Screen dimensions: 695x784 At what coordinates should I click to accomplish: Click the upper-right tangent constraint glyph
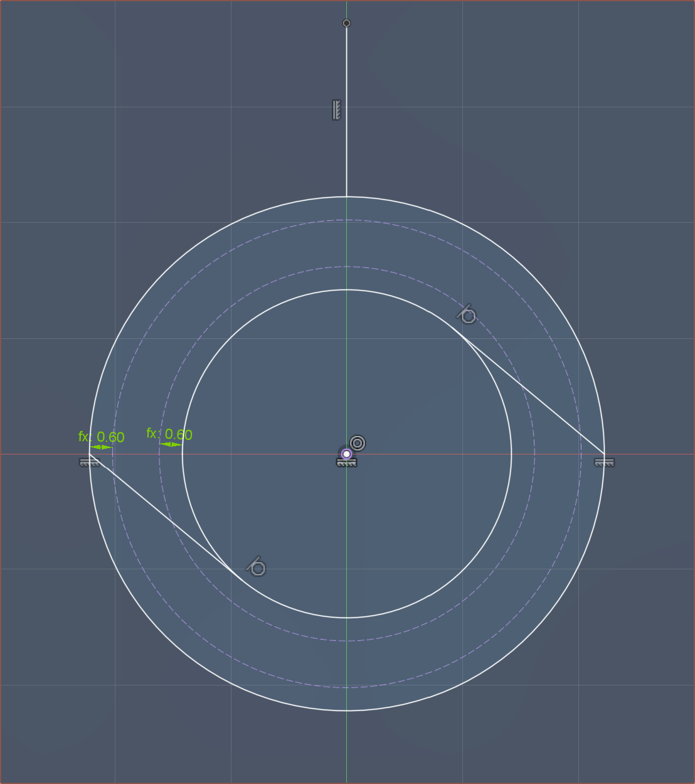[468, 314]
